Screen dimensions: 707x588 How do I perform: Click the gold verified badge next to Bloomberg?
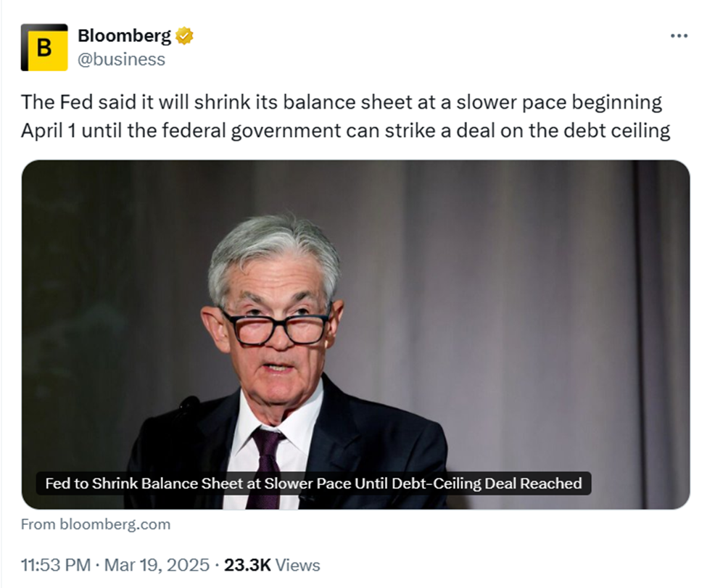click(x=184, y=36)
